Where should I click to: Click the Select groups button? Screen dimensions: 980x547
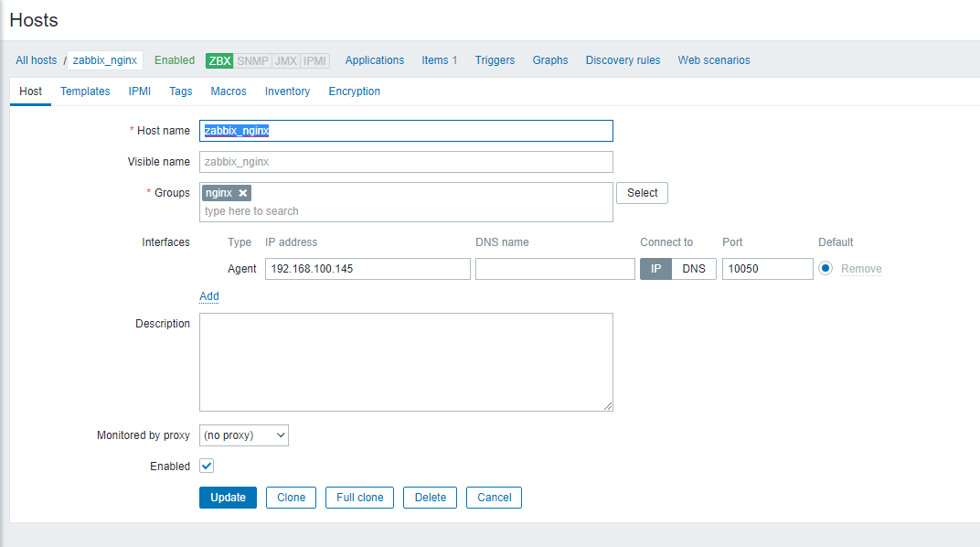coord(642,193)
